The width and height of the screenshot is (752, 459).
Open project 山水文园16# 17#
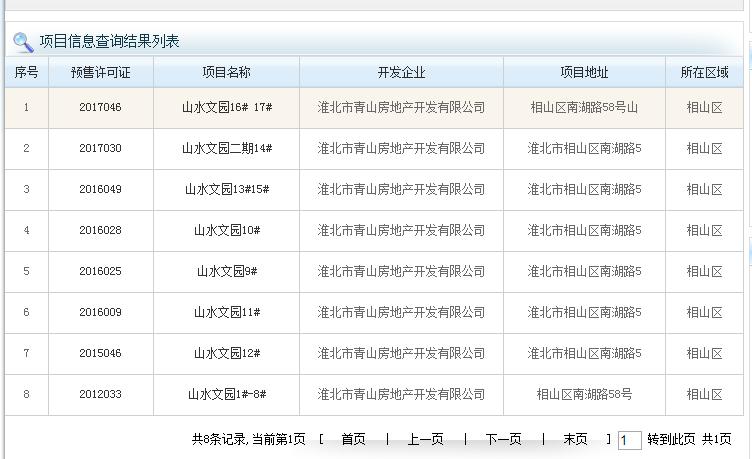pos(227,107)
